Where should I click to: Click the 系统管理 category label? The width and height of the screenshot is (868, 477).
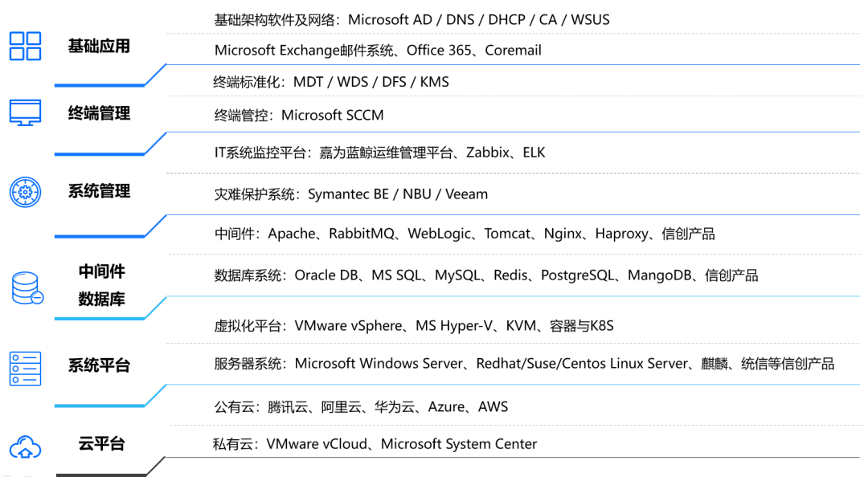coord(99,191)
